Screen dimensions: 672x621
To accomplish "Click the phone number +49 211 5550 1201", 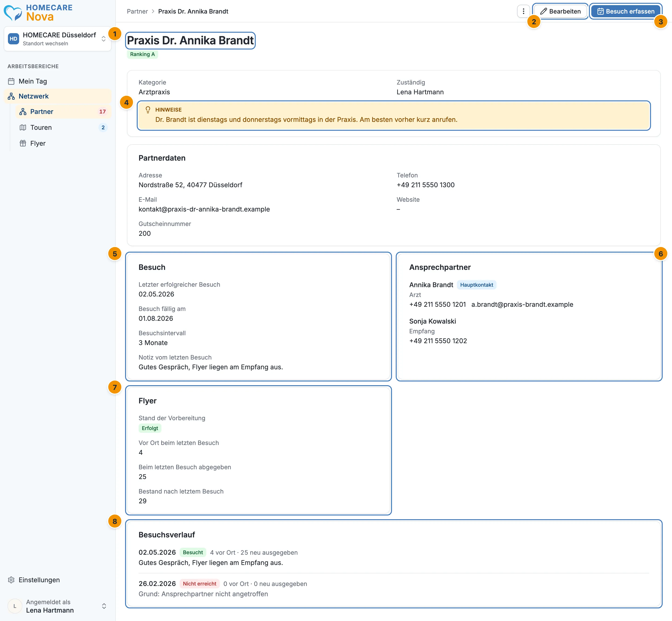I will (437, 304).
